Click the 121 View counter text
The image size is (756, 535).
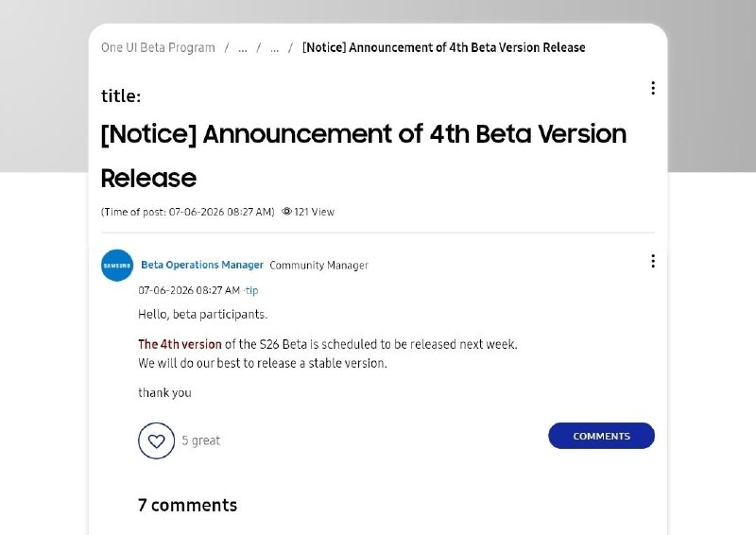[314, 212]
